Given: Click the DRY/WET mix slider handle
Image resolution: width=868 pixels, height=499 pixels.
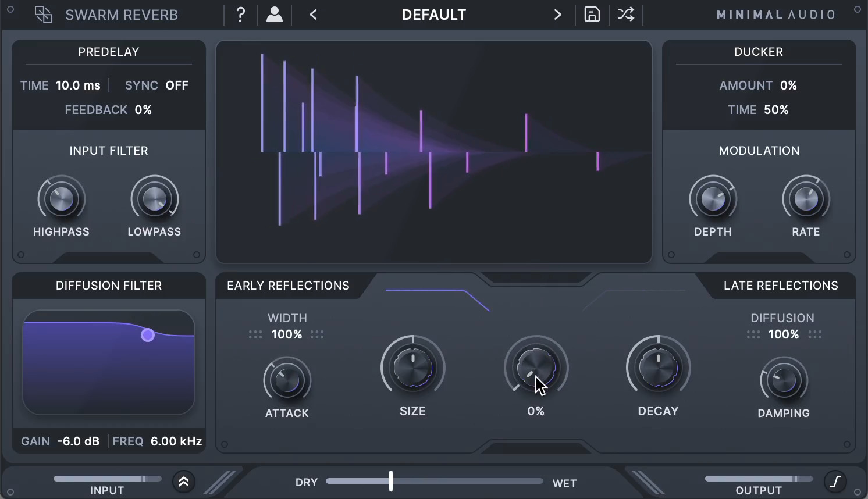Looking at the screenshot, I should point(391,481).
